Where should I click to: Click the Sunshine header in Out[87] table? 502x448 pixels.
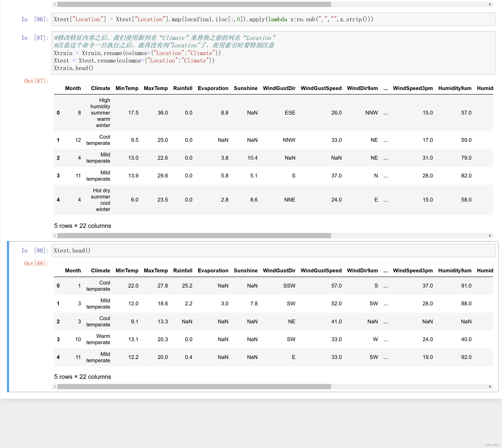click(246, 88)
